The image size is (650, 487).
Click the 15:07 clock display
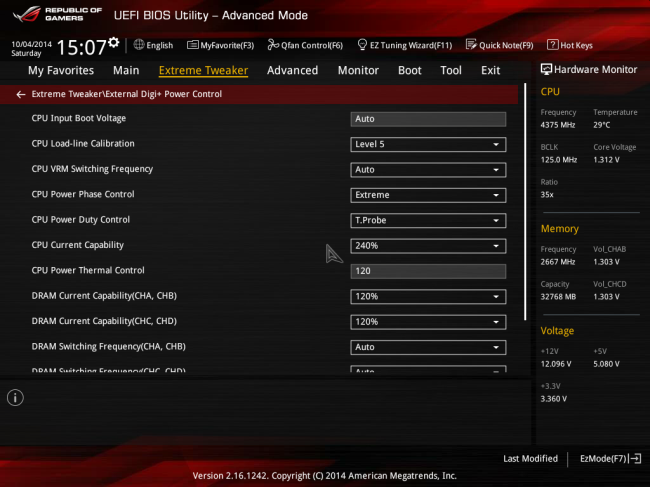coord(82,47)
